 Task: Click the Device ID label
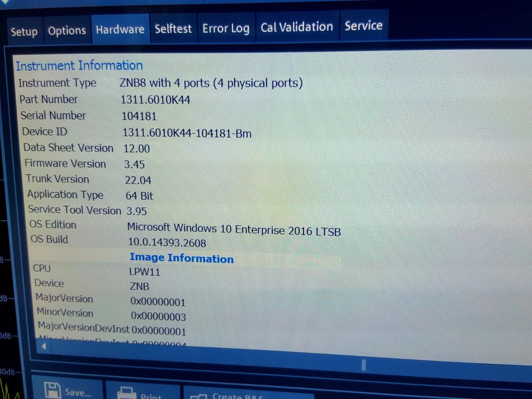click(x=45, y=131)
